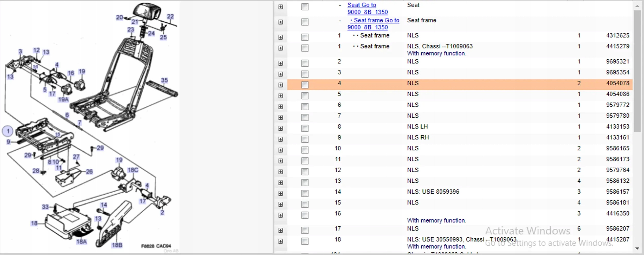Check the box for part 4054086

tap(305, 96)
